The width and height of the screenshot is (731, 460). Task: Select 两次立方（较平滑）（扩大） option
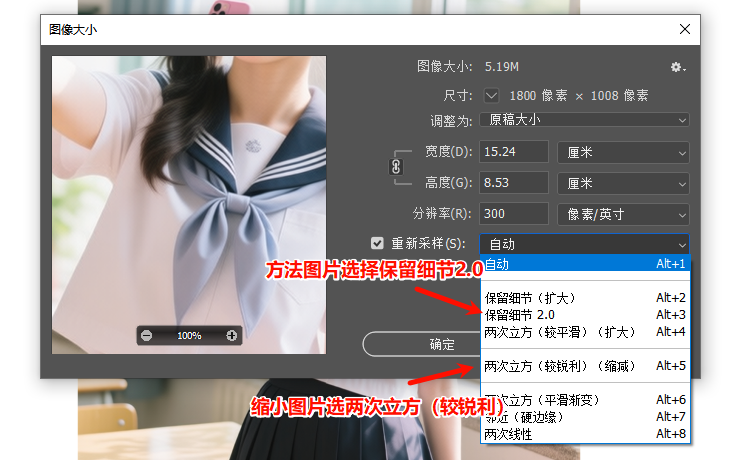[584, 331]
